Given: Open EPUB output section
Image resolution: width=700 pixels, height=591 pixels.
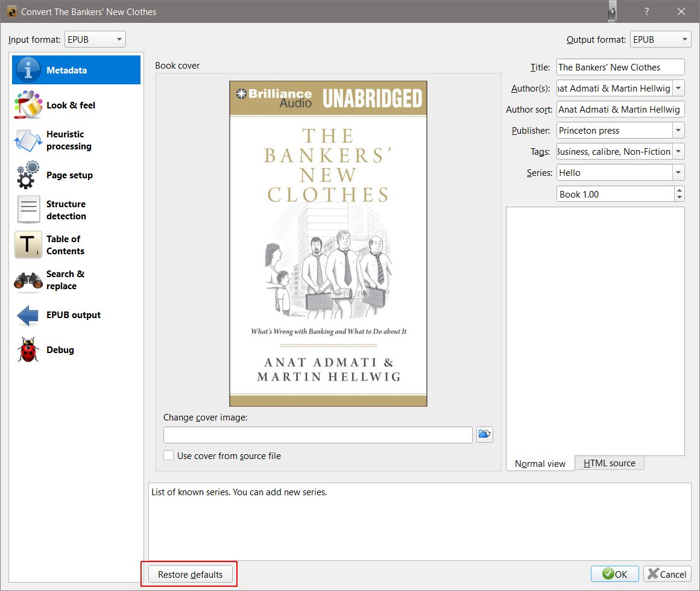Looking at the screenshot, I should [x=76, y=315].
